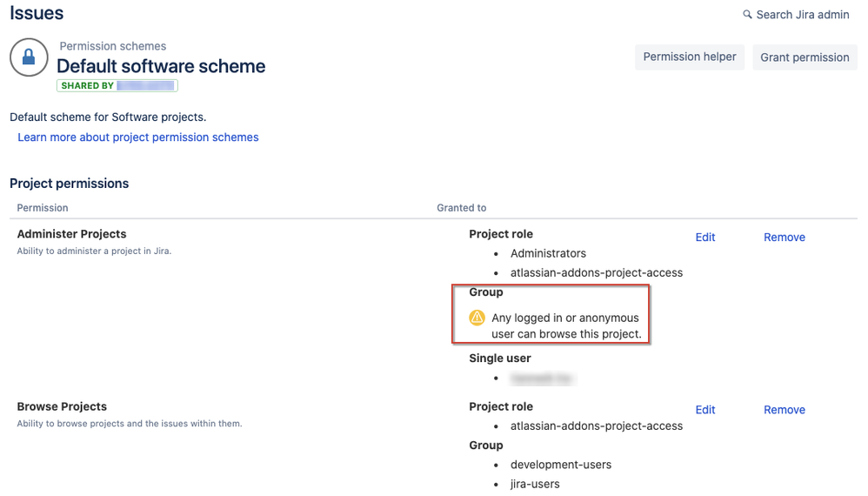868x496 pixels.
Task: Click the search magnifier icon
Action: point(747,15)
